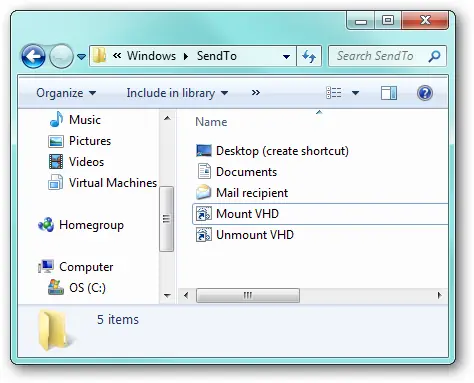Select Desktop (create shortcut) item
The width and height of the screenshot is (474, 383).
pos(282,151)
